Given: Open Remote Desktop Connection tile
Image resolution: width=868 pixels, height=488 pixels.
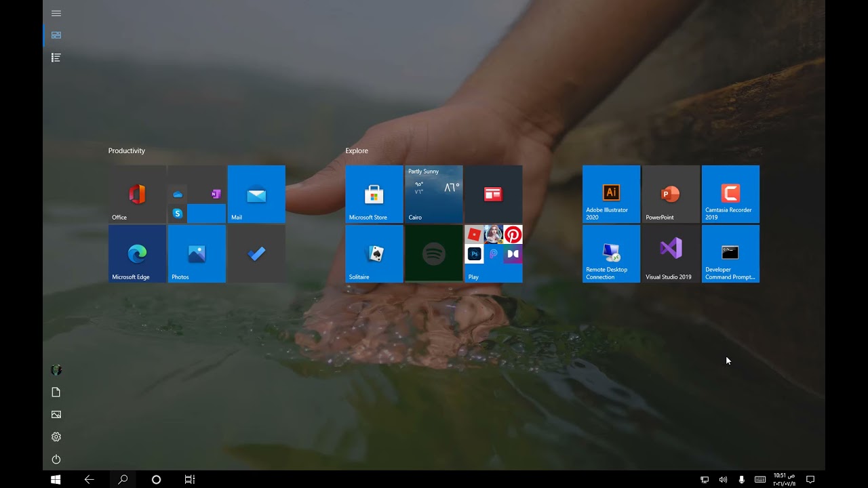Looking at the screenshot, I should 612,253.
